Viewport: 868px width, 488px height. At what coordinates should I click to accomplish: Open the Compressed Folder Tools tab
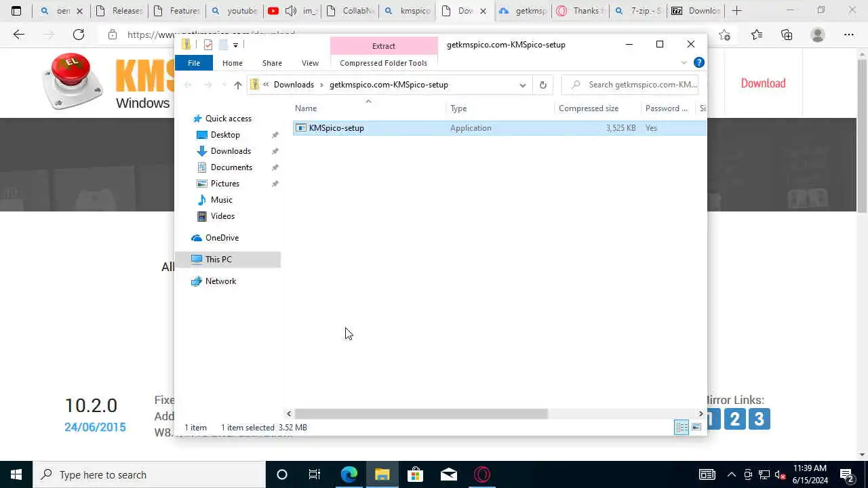(x=383, y=63)
